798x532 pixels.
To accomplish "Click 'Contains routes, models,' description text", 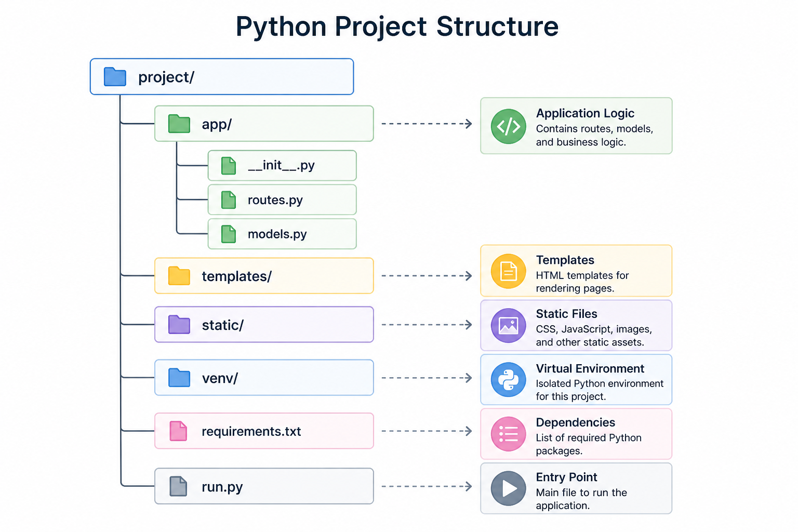I will coord(594,129).
